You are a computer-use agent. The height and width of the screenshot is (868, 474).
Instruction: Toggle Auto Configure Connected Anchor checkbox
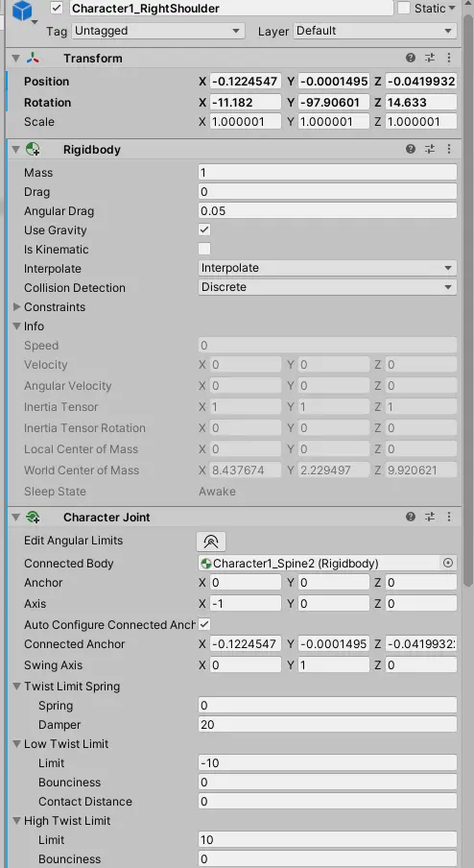(x=204, y=624)
